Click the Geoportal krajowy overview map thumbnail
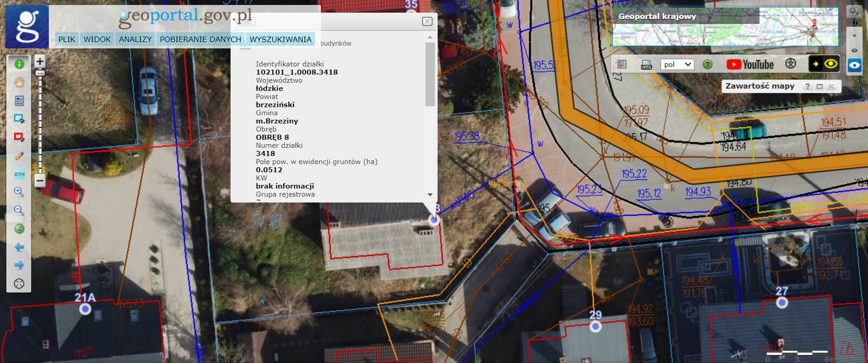 tap(725, 27)
